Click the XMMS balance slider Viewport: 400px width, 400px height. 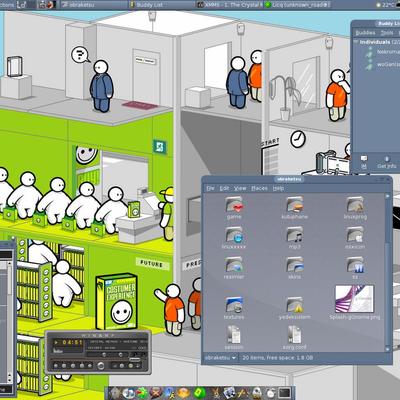[120, 355]
